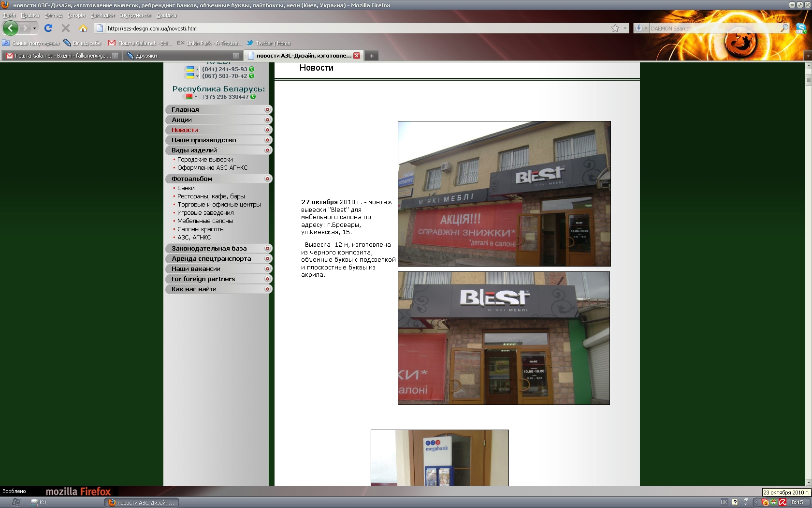Click the Stop loading X icon
Screen dimensions: 812x508
[66, 28]
